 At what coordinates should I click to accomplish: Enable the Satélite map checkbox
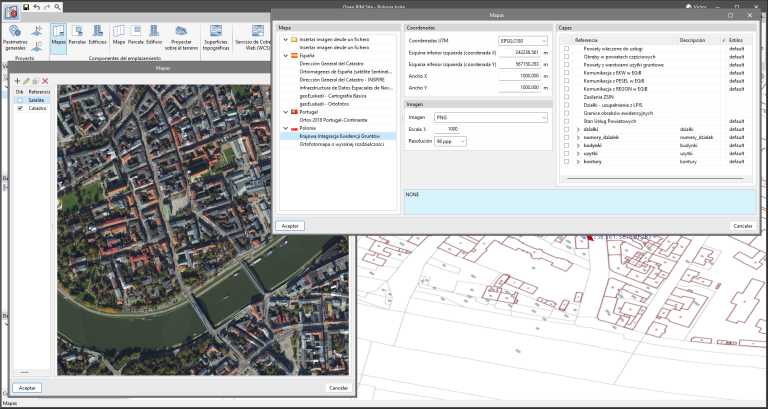20,100
